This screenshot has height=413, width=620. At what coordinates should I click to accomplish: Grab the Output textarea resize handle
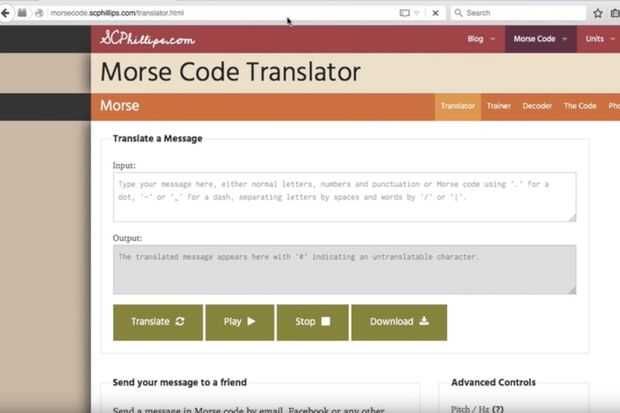click(572, 290)
